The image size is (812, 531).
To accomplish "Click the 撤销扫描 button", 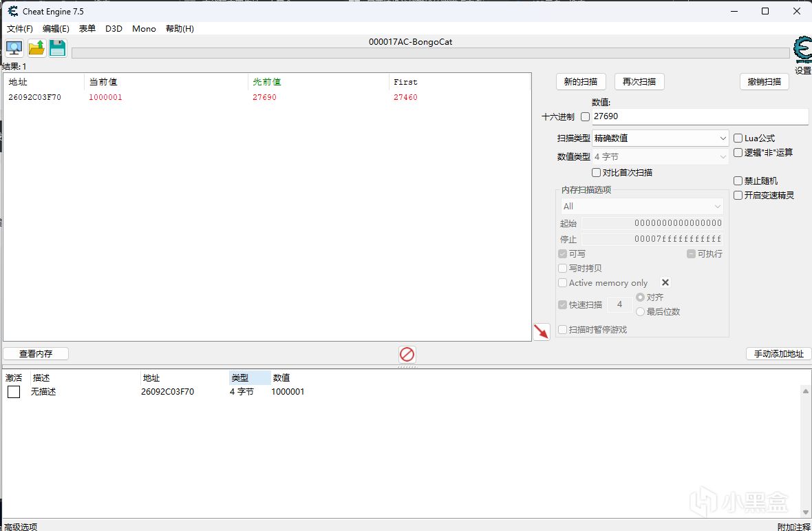I will (765, 81).
